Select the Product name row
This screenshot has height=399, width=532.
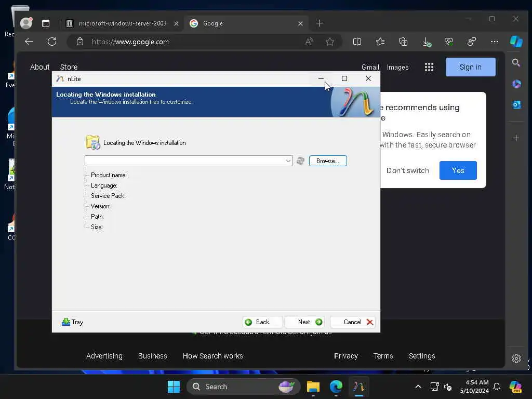point(109,175)
